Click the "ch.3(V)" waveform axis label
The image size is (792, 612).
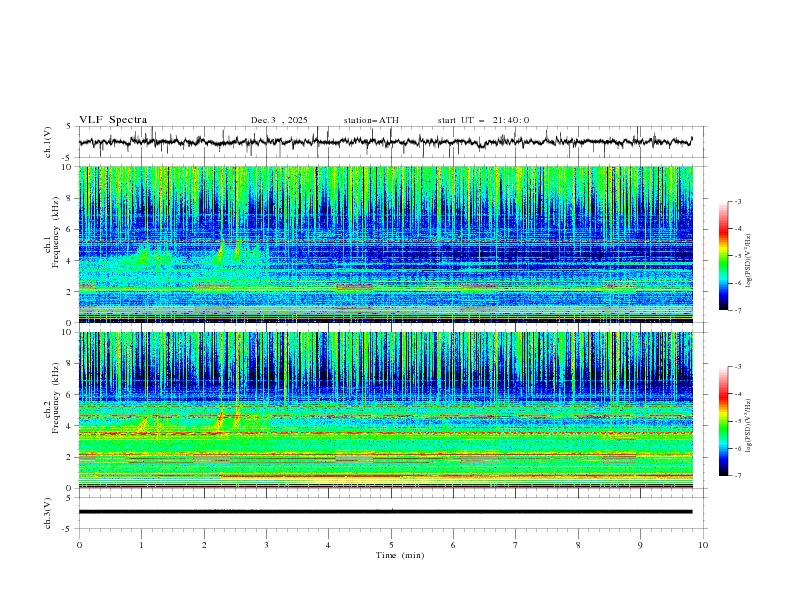click(x=48, y=513)
